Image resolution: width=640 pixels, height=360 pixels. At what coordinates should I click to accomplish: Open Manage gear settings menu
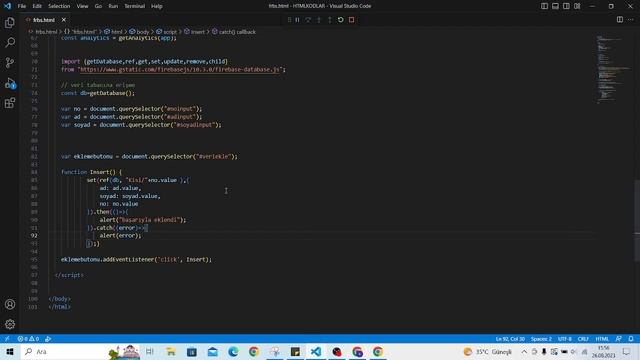pos(10,324)
